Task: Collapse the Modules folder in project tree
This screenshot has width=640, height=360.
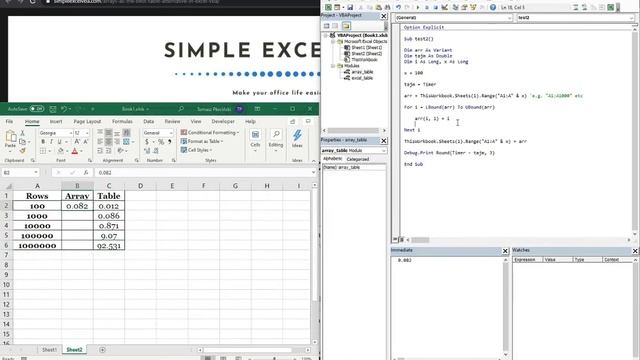Action: (x=333, y=66)
